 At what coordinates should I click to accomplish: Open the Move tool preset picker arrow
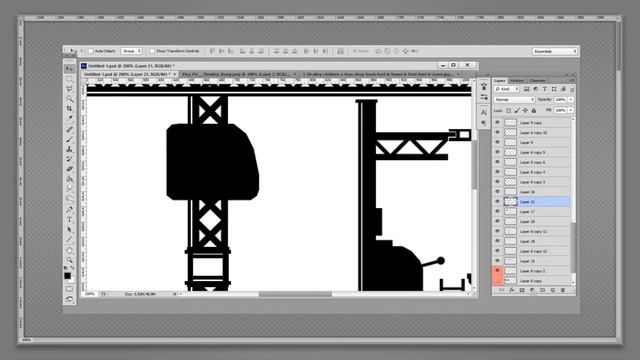pos(82,51)
